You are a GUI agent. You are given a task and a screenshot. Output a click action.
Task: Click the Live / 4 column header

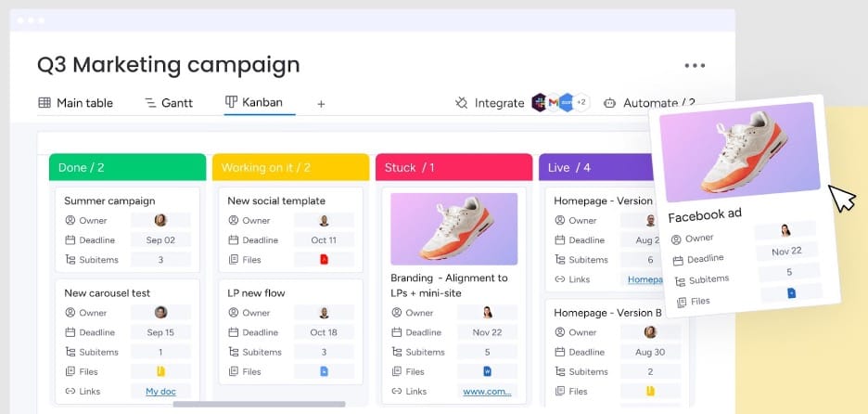pyautogui.click(x=595, y=167)
